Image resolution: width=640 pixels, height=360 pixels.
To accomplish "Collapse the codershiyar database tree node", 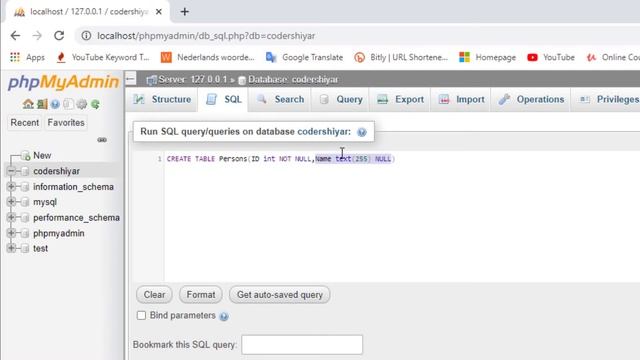I will [x=11, y=171].
